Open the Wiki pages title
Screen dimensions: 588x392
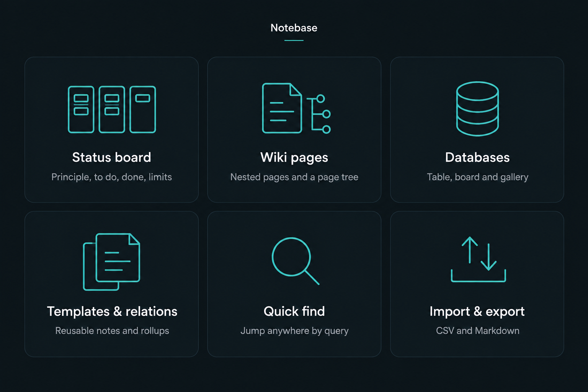click(294, 158)
